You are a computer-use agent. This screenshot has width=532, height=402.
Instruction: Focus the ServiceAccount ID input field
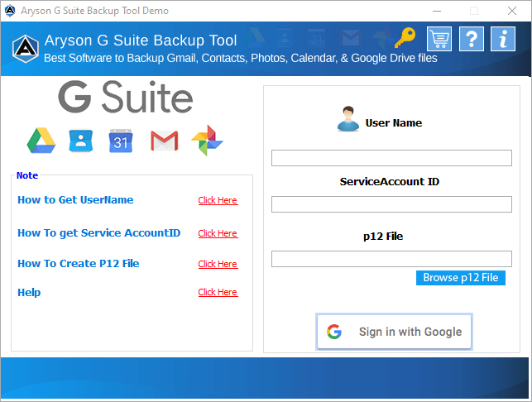[x=391, y=204]
